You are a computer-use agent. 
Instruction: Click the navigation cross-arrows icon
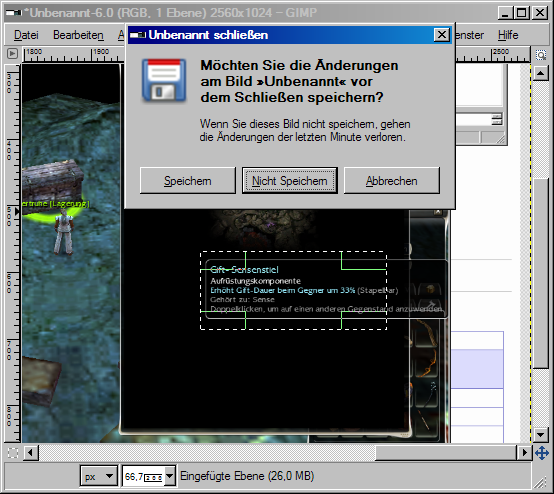(x=542, y=453)
